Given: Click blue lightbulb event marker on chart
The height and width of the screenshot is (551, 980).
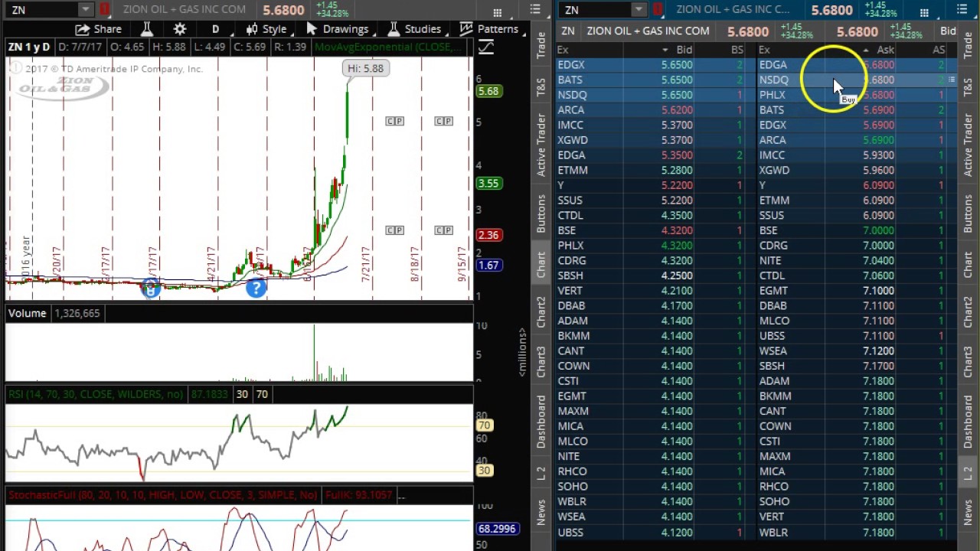Looking at the screenshot, I should (151, 289).
